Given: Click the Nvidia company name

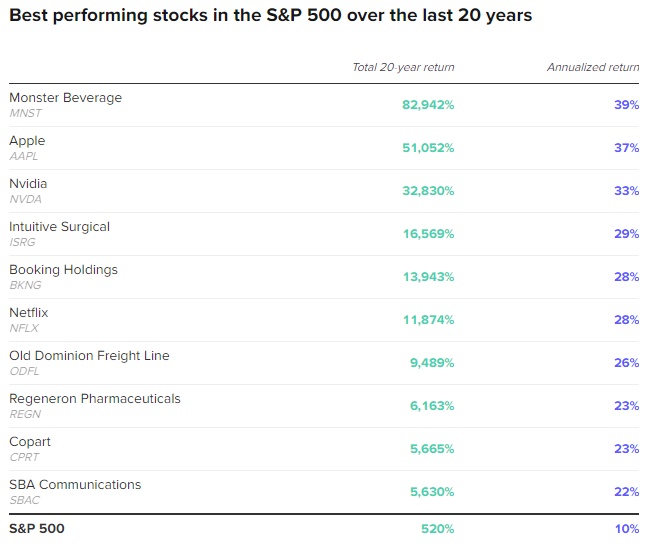Looking at the screenshot, I should tap(28, 184).
